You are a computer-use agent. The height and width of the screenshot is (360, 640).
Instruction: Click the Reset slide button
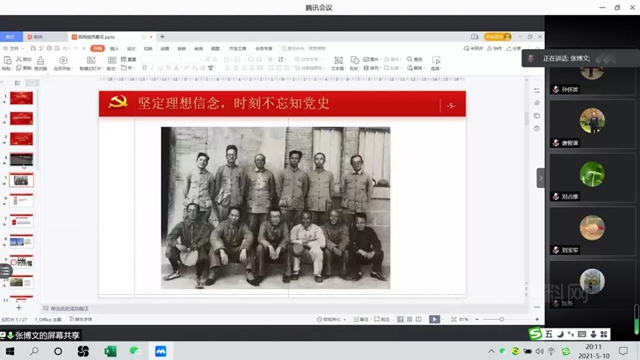(128, 59)
